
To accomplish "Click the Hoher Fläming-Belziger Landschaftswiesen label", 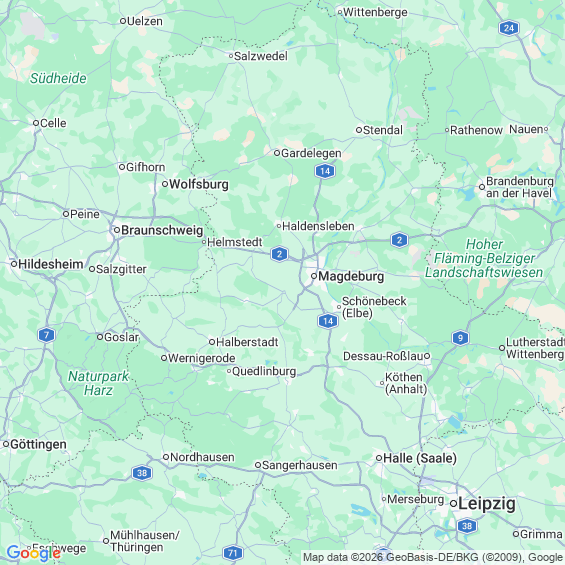I will click(x=484, y=258).
